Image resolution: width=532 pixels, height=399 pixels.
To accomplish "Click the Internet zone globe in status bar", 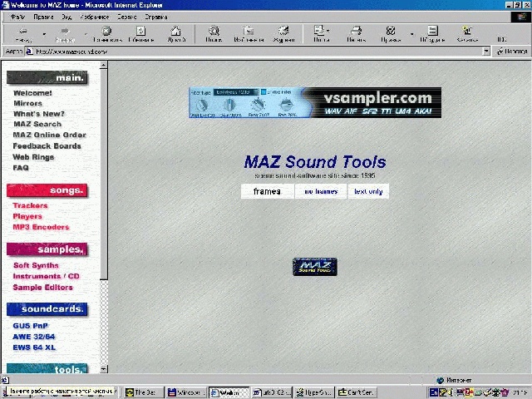I will (x=440, y=381).
